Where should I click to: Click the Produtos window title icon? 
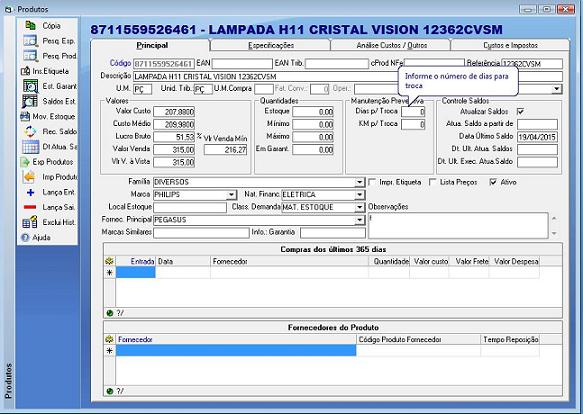pyautogui.click(x=8, y=9)
